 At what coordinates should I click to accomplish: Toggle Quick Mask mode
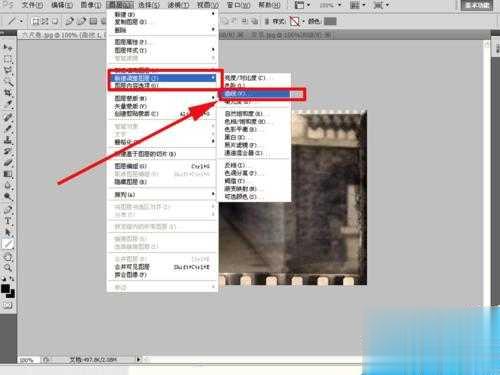tap(7, 305)
